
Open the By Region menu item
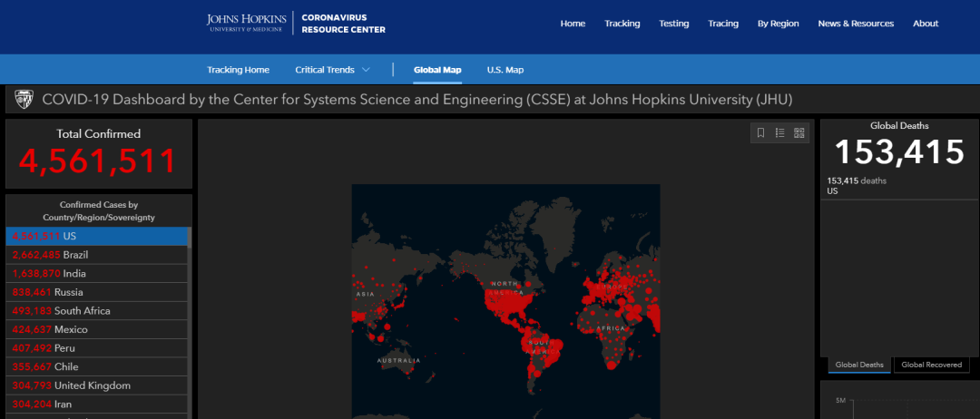pos(779,24)
